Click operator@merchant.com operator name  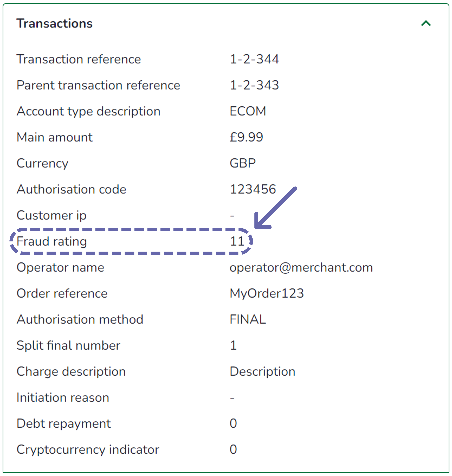(301, 267)
